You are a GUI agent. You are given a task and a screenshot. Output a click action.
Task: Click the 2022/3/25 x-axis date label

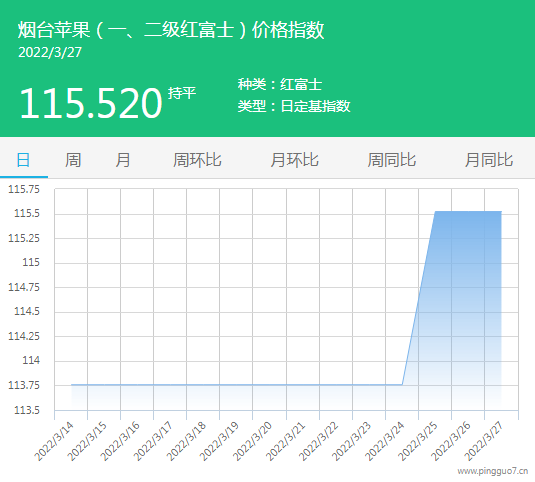(x=418, y=441)
